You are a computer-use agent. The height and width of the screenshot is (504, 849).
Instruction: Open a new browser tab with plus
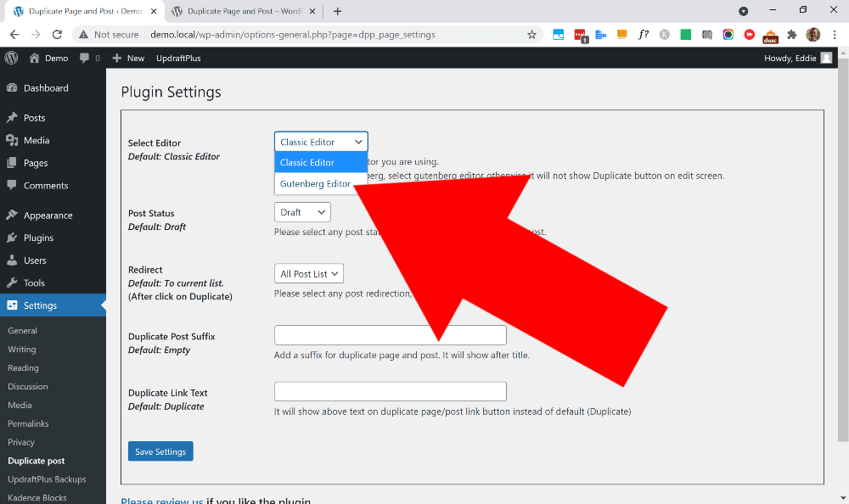click(x=337, y=11)
